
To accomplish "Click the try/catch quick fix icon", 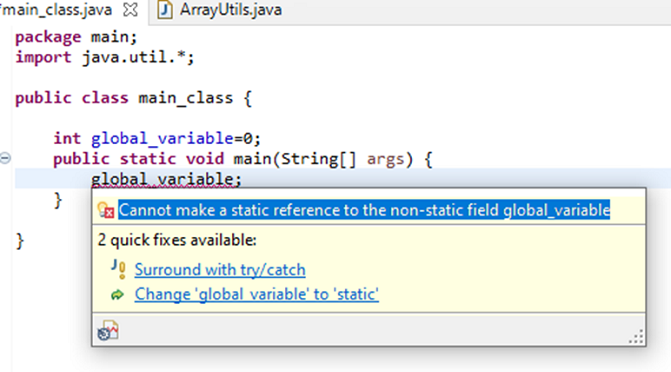I will [x=119, y=269].
